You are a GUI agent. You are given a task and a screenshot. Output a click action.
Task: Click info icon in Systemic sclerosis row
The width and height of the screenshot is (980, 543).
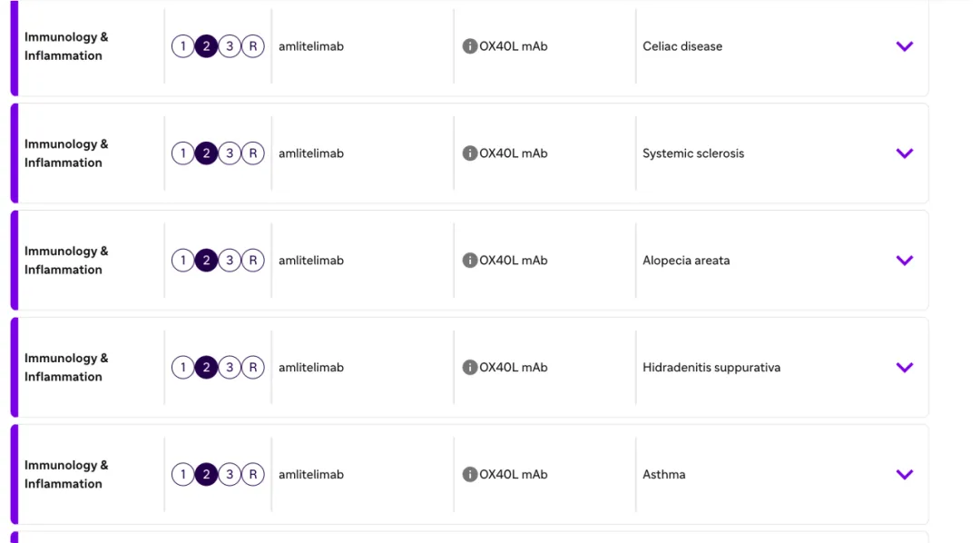click(470, 153)
